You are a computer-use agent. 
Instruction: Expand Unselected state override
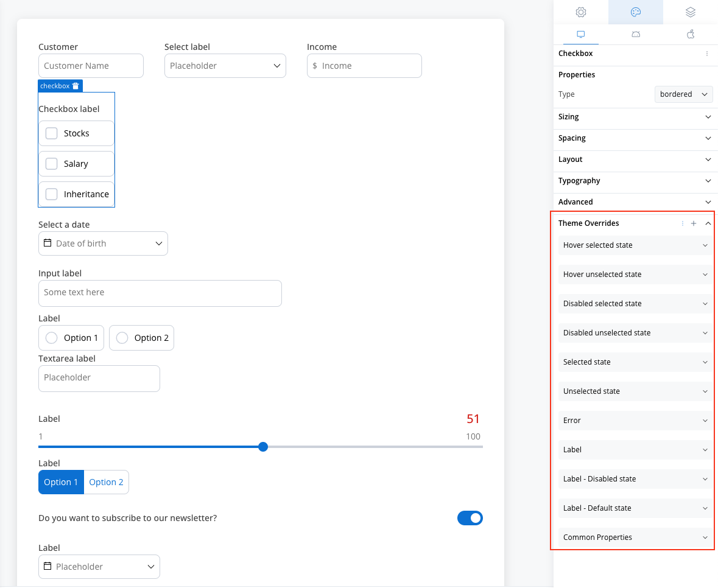(635, 391)
